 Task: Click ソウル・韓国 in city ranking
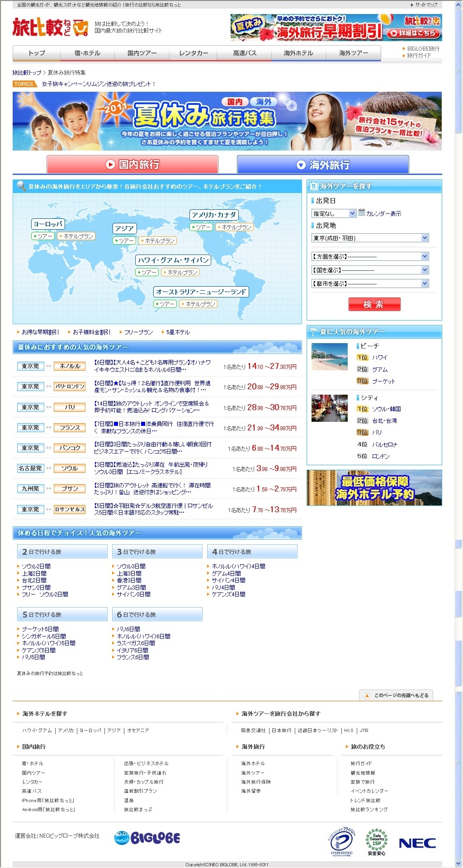pyautogui.click(x=387, y=409)
